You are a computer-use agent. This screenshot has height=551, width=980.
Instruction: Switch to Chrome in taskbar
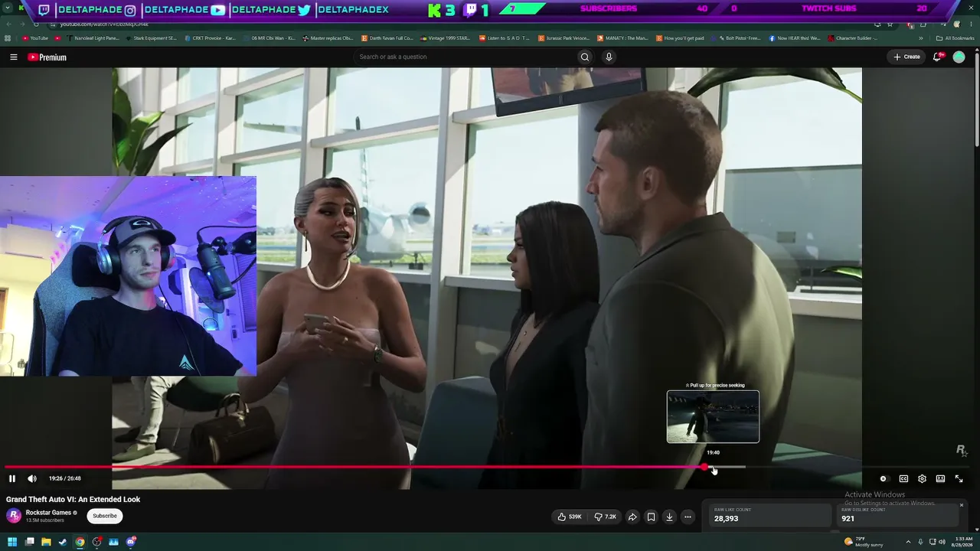(80, 542)
